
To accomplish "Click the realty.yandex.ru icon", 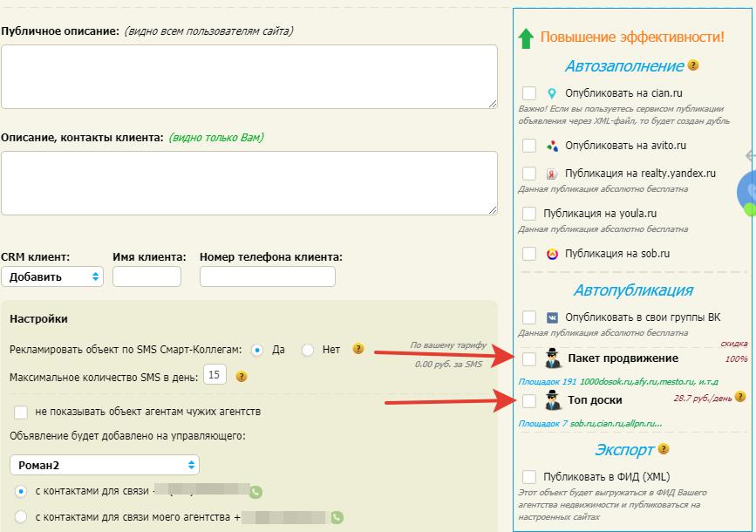I will pos(551,174).
